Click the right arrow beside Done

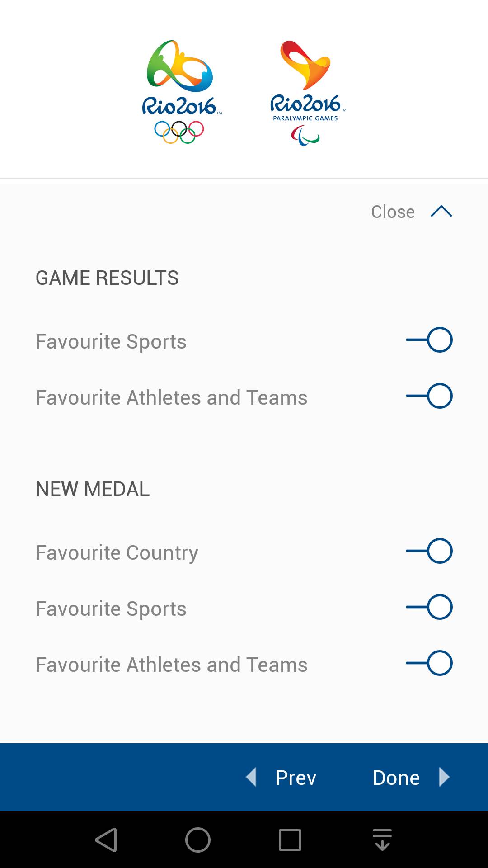[x=444, y=777]
